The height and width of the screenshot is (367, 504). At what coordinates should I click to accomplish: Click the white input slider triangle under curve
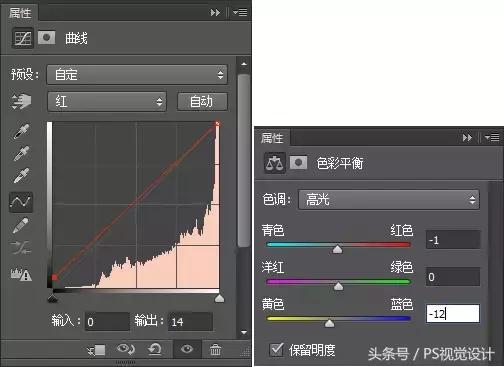(x=219, y=298)
